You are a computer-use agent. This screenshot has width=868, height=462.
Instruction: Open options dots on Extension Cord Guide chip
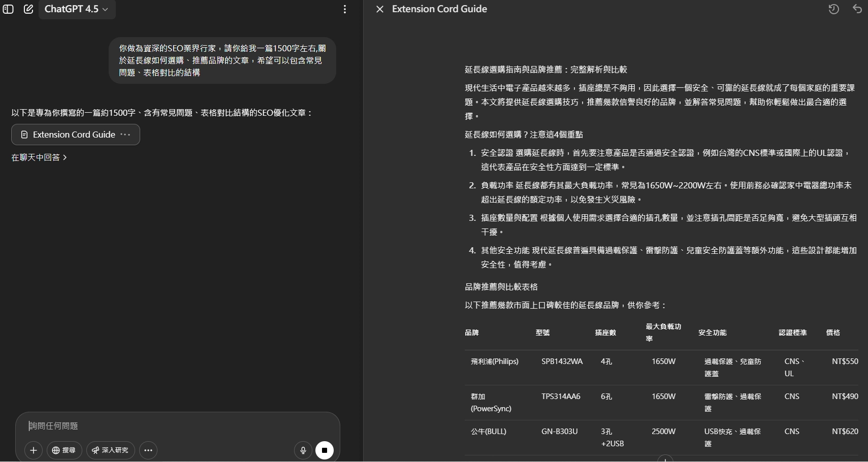[x=125, y=135]
